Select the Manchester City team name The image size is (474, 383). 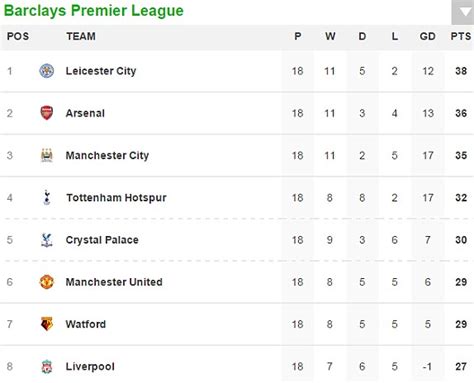tap(107, 156)
